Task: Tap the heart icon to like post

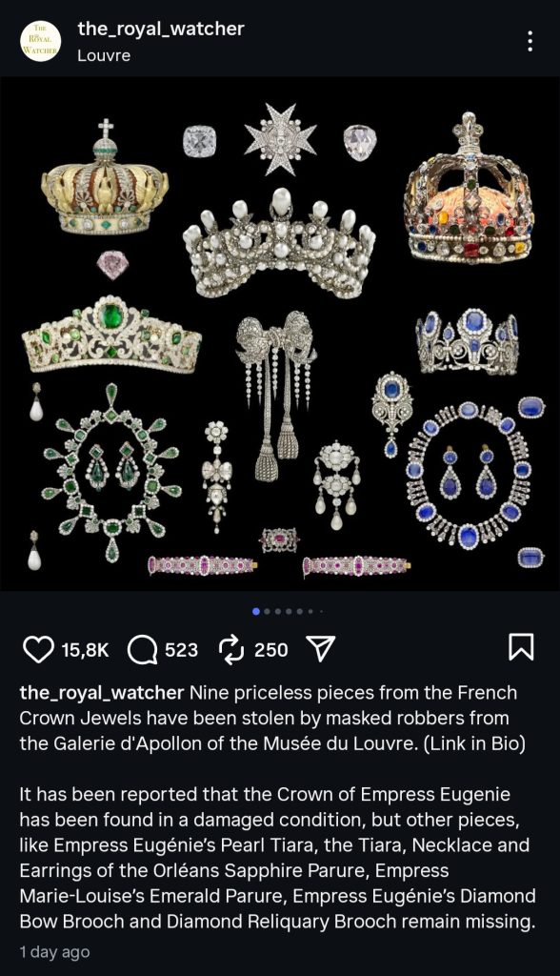Action: [38, 649]
